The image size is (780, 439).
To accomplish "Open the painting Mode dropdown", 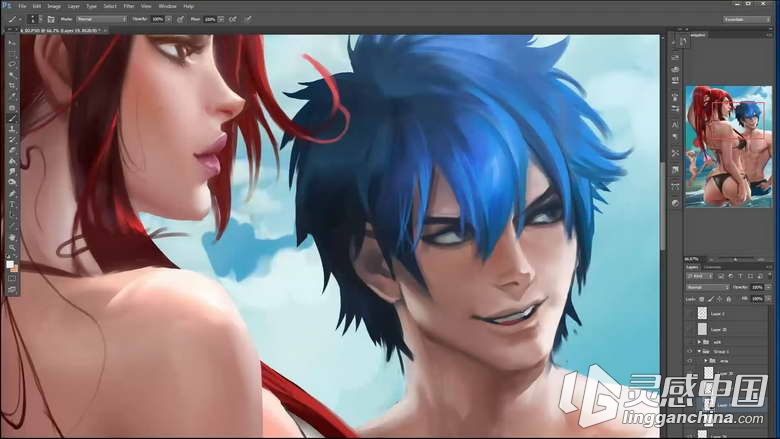I will 101,19.
